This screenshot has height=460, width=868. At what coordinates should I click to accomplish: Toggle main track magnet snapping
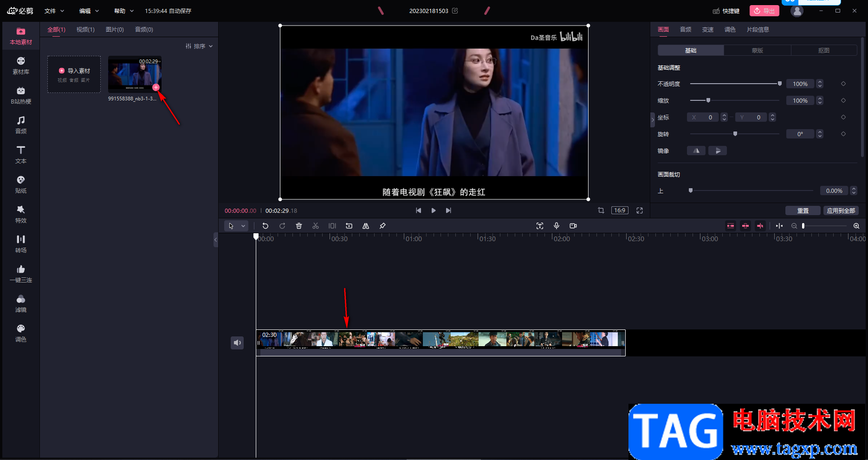(731, 226)
